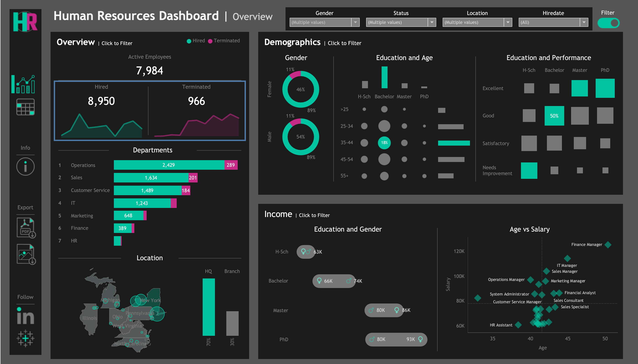Click Income 'Click to Filter' link
The height and width of the screenshot is (364, 638).
314,215
